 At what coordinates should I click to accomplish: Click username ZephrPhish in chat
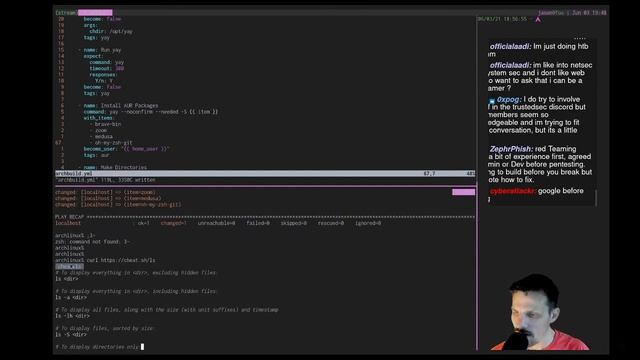click(x=511, y=149)
